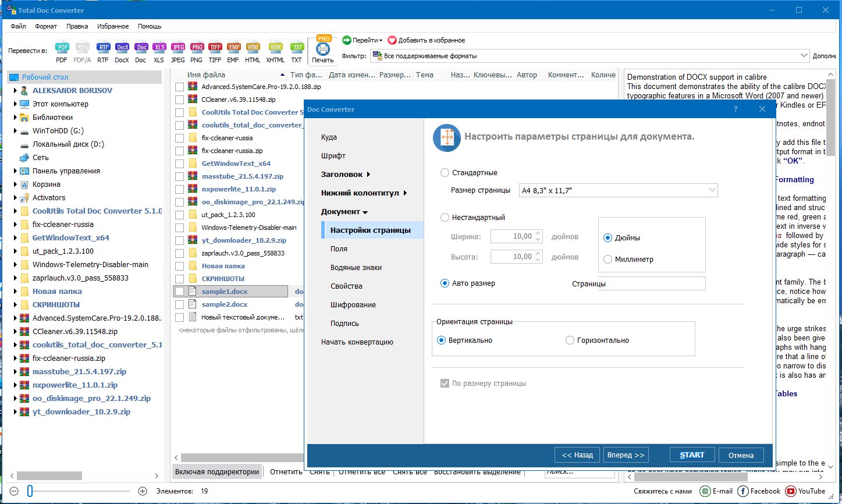Tick the checkbox next to sample2.docx
Image resolution: width=842 pixels, height=504 pixels.
click(180, 304)
